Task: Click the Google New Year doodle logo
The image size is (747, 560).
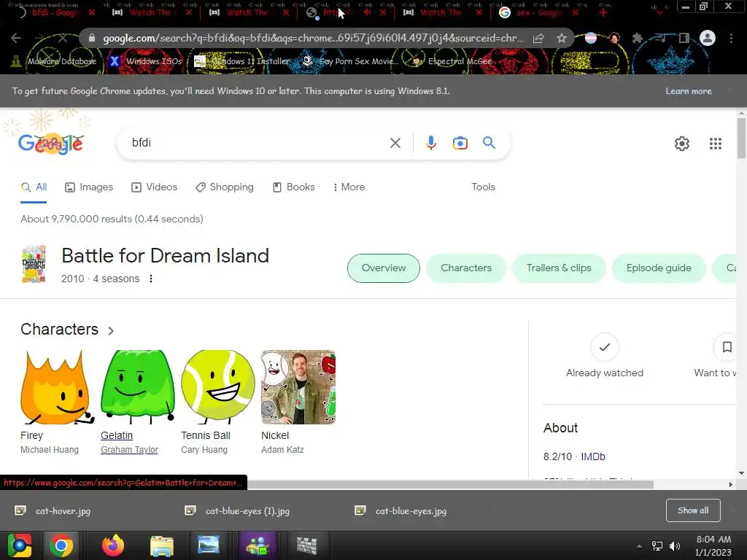Action: tap(51, 144)
